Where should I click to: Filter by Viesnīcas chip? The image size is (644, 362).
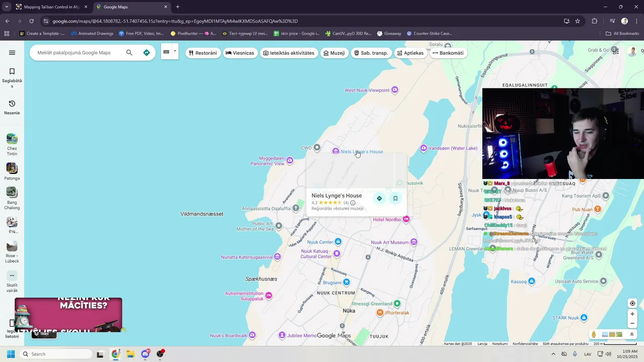click(x=239, y=53)
